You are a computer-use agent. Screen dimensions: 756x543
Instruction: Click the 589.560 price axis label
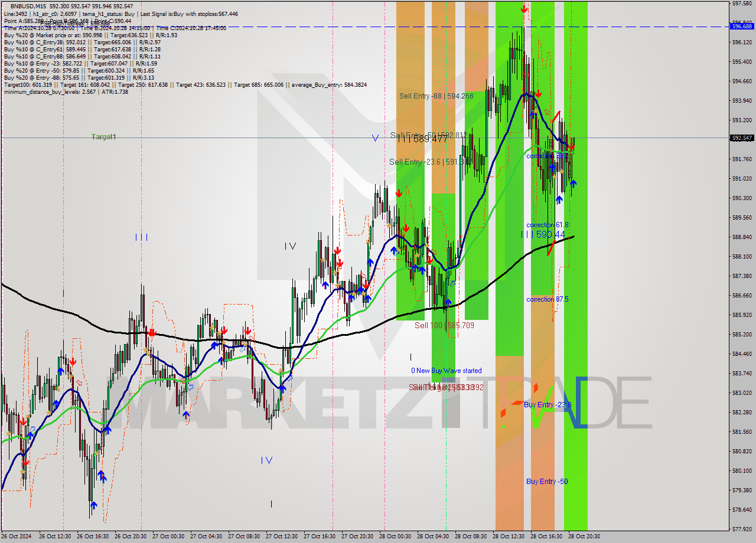tap(742, 218)
